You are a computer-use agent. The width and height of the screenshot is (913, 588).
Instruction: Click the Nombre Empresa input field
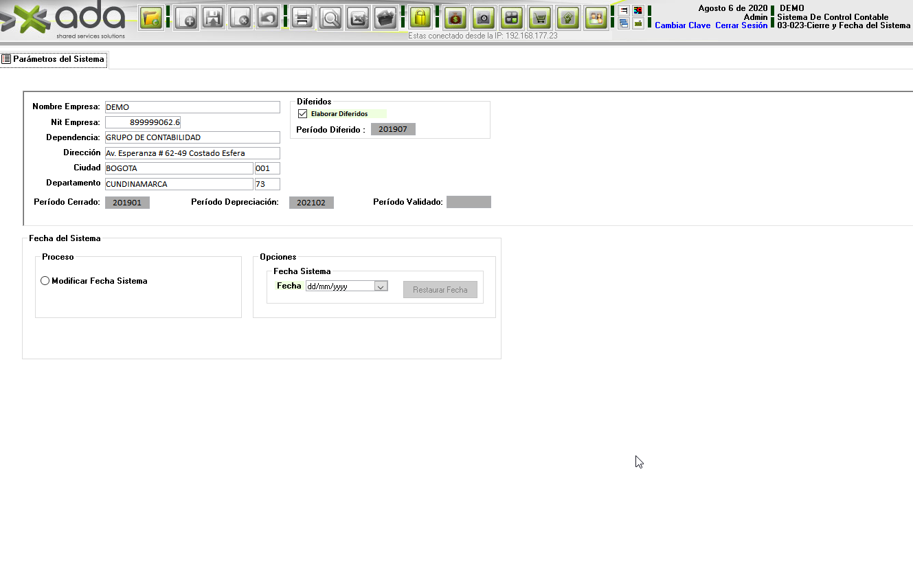click(x=192, y=107)
